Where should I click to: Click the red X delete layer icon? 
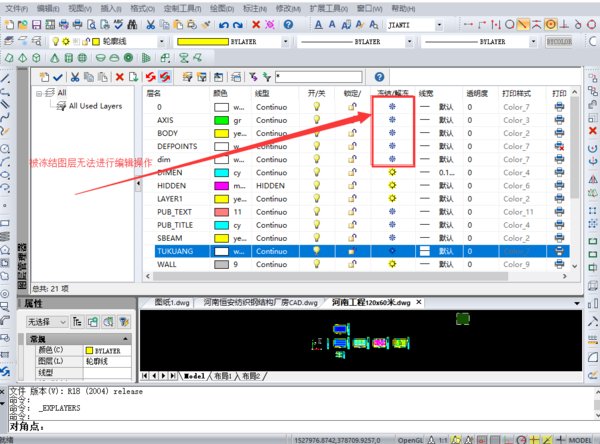(120, 76)
